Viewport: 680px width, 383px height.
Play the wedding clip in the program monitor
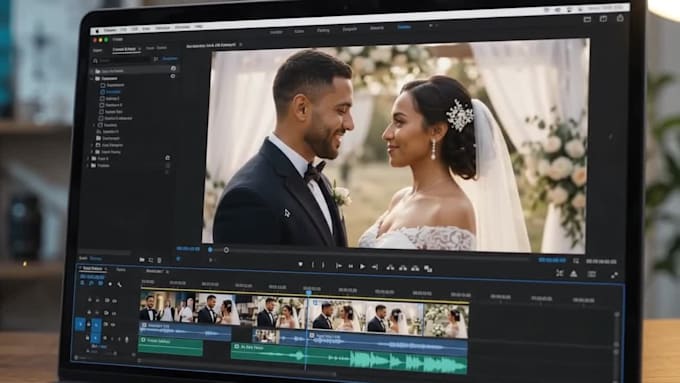point(362,266)
